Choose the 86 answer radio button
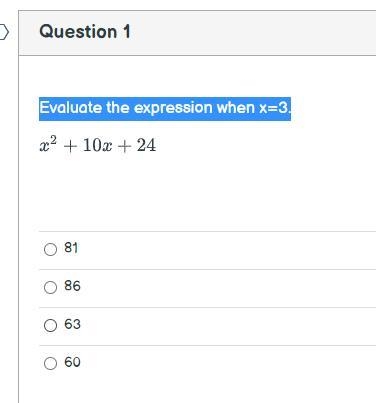 [50, 287]
